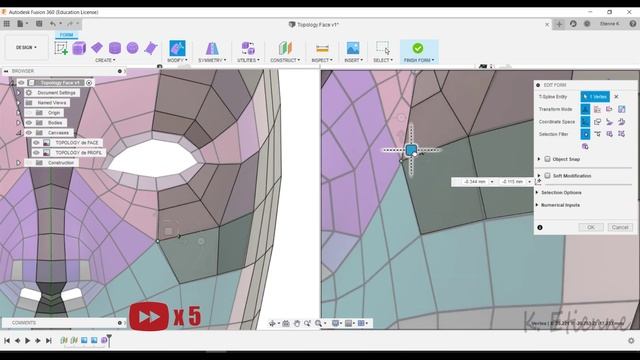Click the Pan hand navigation icon

tap(297, 323)
